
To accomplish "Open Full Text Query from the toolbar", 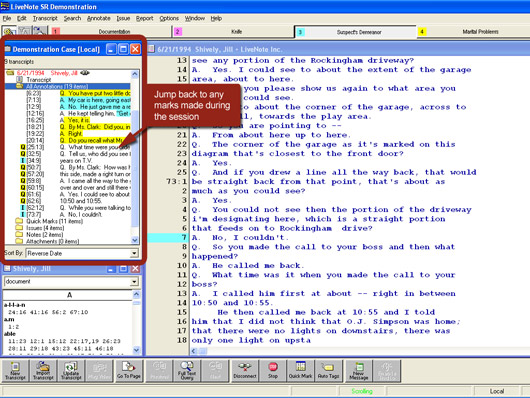I will pos(187,371).
